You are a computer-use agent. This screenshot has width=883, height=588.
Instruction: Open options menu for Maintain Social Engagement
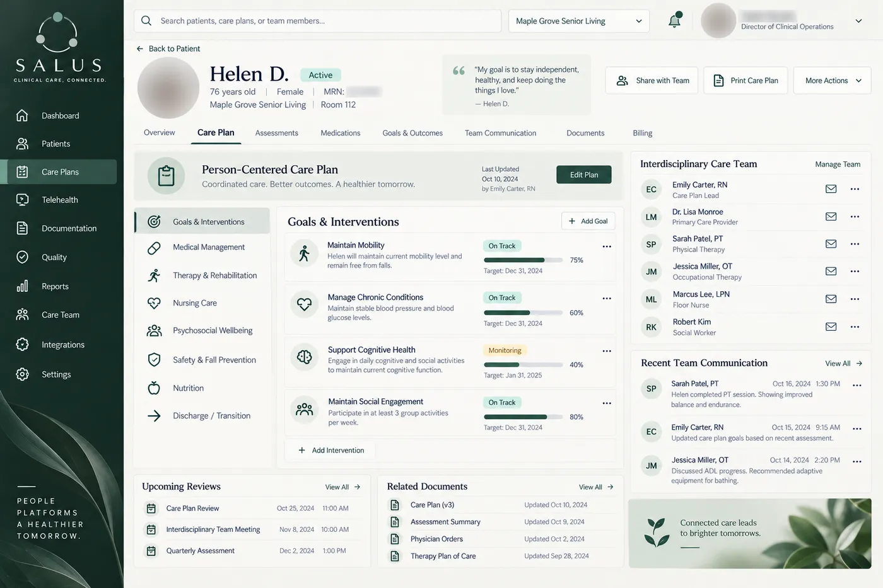coord(607,403)
